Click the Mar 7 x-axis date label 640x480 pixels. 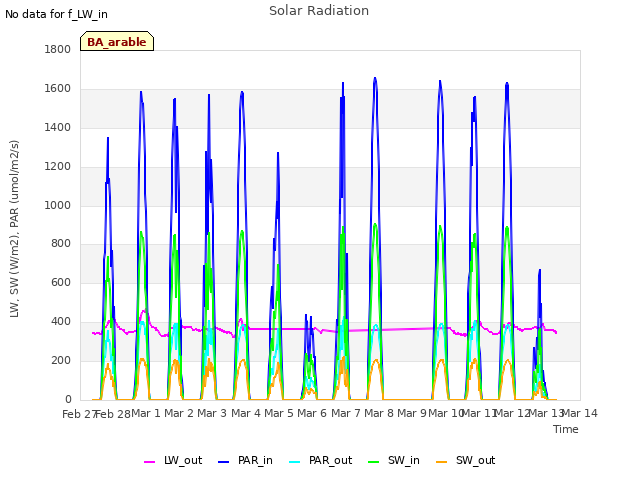pos(346,413)
